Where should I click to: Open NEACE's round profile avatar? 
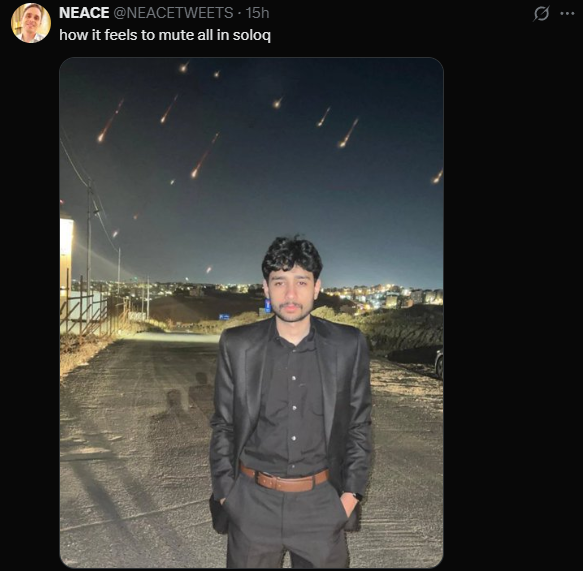31,23
